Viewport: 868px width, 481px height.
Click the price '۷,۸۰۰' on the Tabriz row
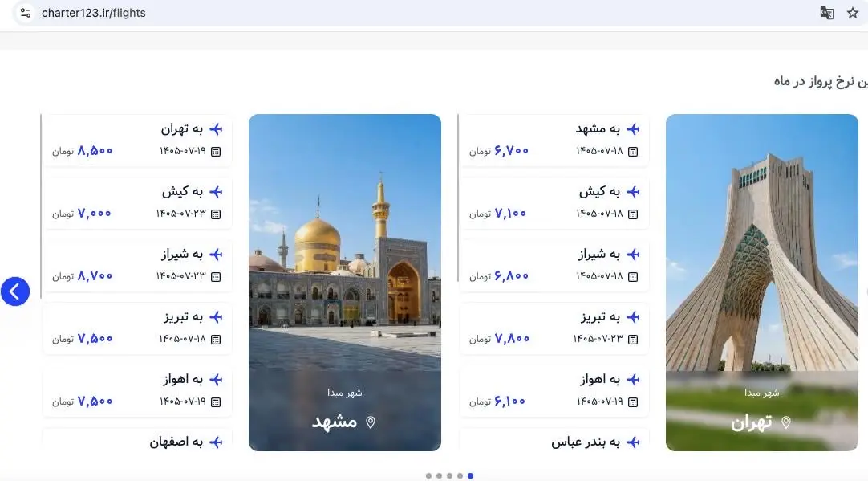point(512,339)
